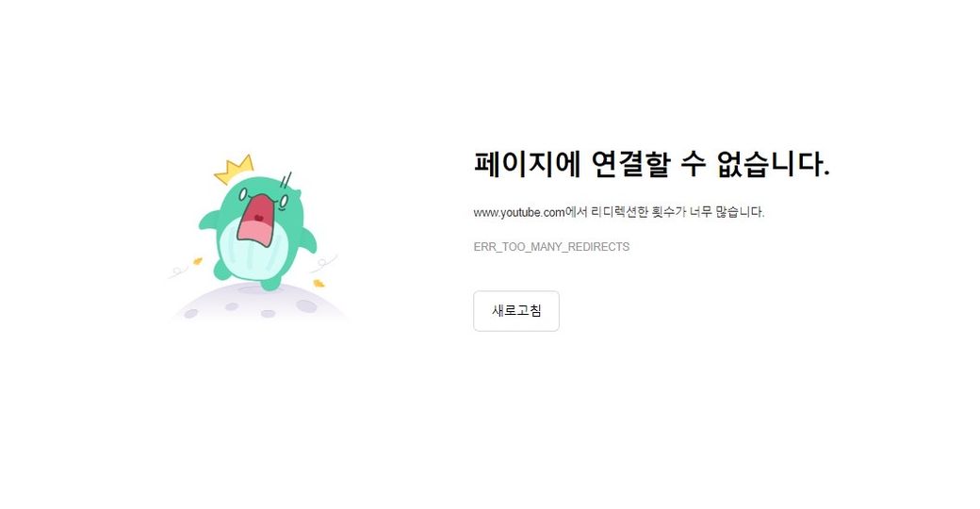Click the largest crater on the moon's right side
Viewport: 980px width, 509px height.
pos(306,305)
